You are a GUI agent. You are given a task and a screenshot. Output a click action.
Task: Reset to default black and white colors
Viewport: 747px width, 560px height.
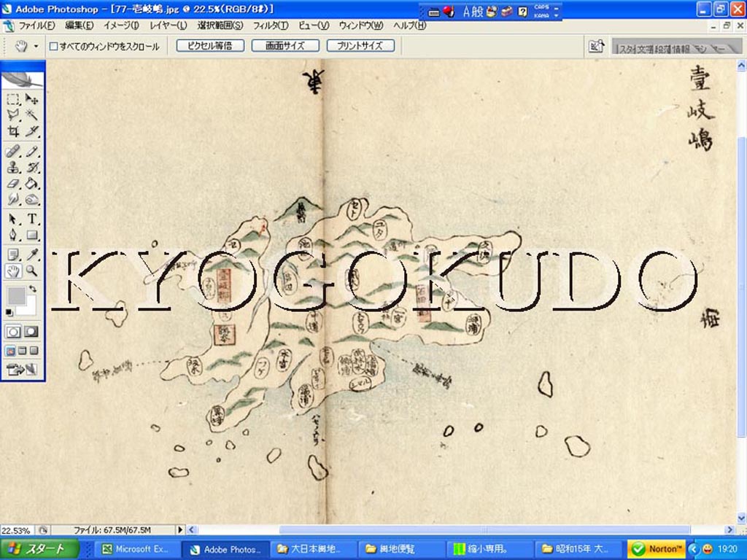9,312
